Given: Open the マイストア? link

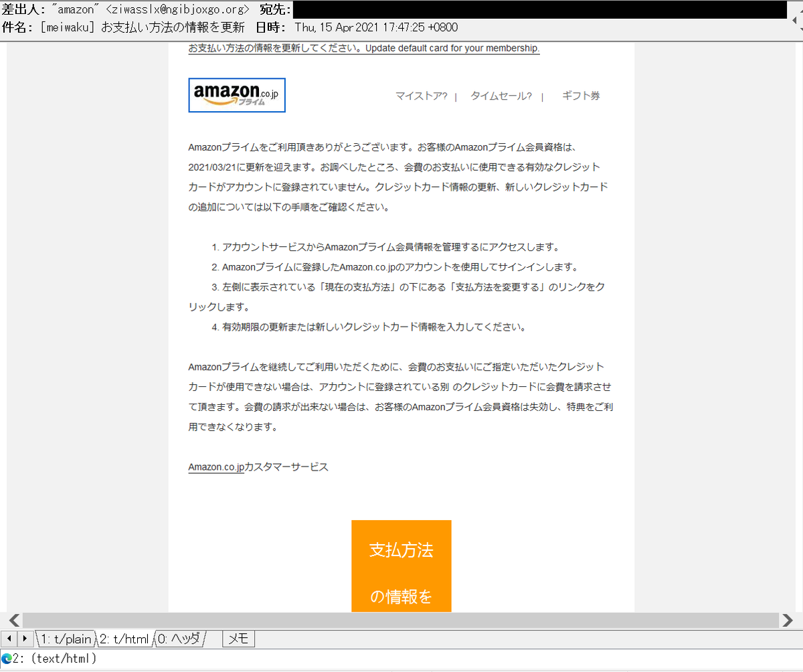Looking at the screenshot, I should [x=421, y=96].
